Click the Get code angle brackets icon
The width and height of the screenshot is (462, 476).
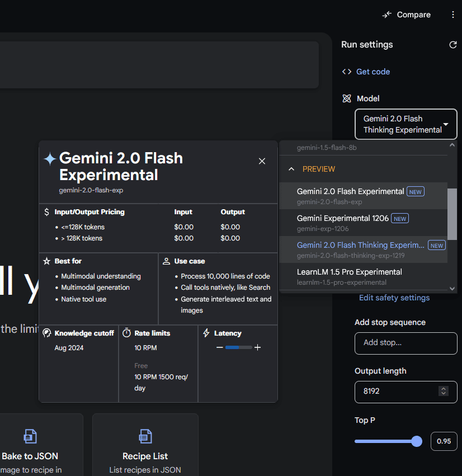click(x=347, y=72)
